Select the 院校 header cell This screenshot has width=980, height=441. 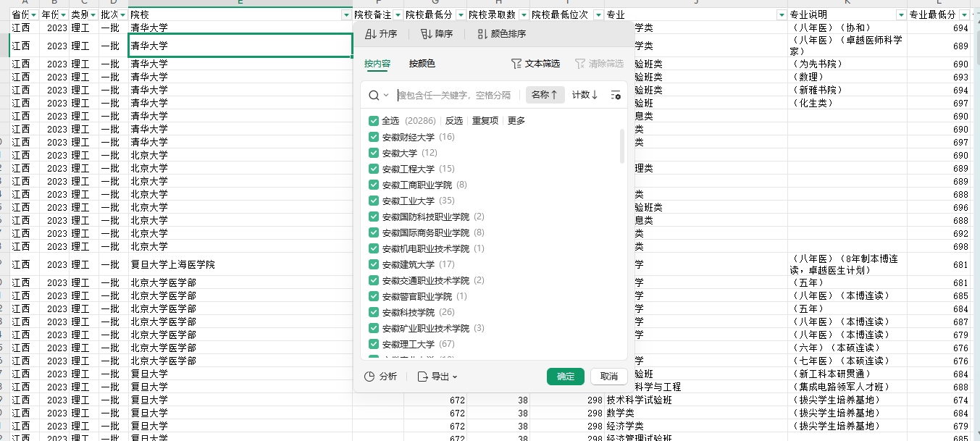(240, 14)
